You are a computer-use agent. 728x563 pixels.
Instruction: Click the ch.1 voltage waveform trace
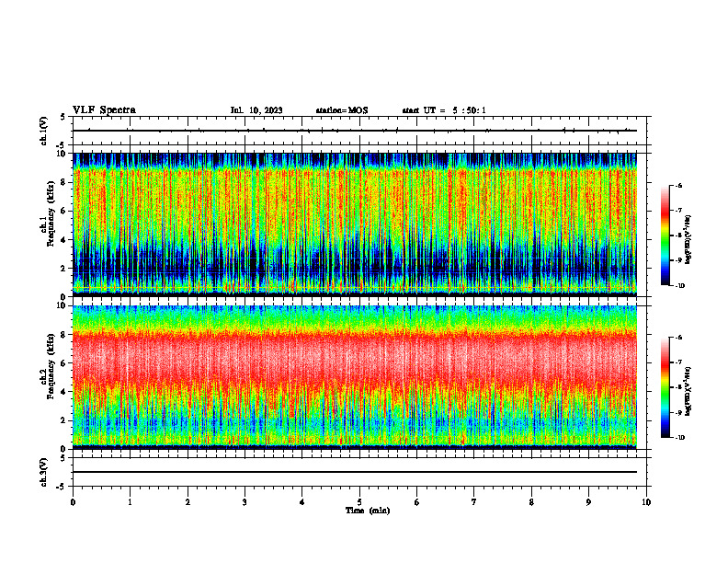coord(355,131)
